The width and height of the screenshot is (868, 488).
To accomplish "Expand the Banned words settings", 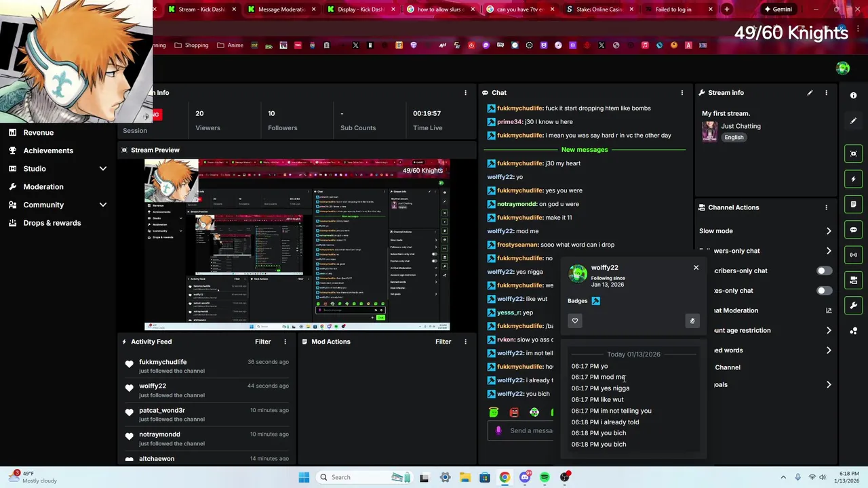I will (x=829, y=350).
